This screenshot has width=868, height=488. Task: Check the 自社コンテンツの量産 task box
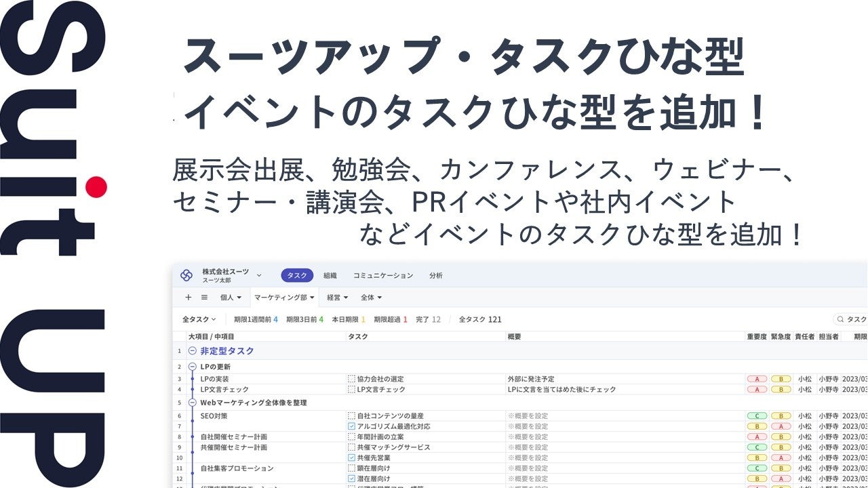[x=351, y=415]
